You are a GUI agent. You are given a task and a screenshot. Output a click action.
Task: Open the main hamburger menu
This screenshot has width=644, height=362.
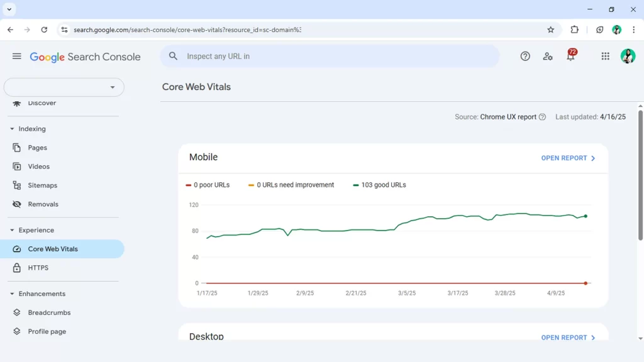(16, 56)
